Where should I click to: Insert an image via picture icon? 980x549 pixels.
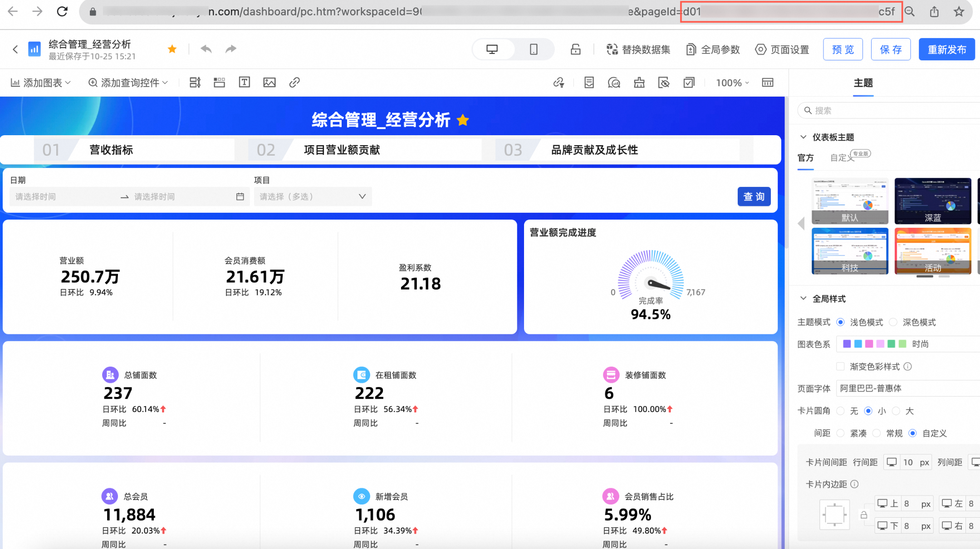coord(269,82)
